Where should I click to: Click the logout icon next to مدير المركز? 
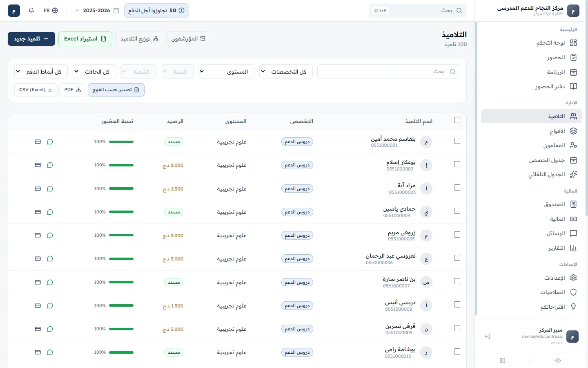487,337
